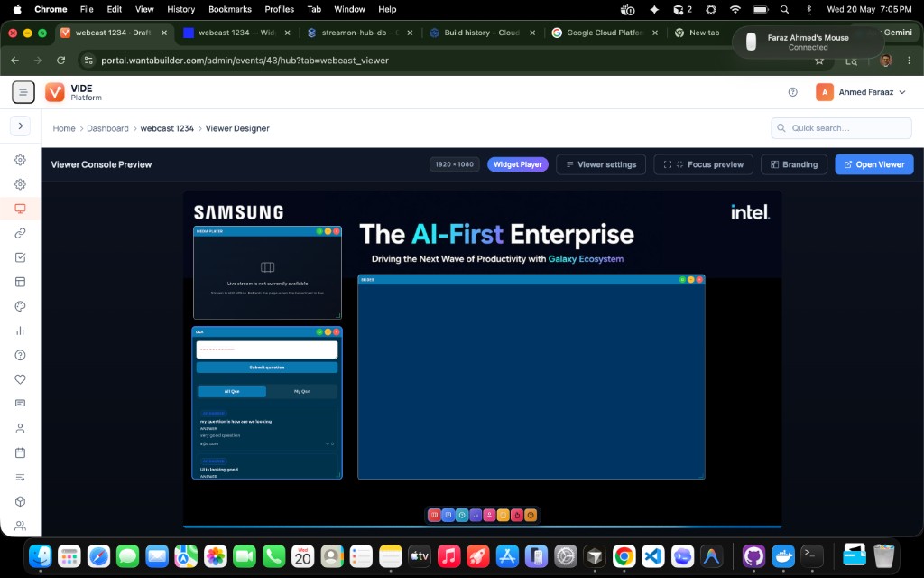Switch to webcast 1234 Widget browser tab
This screenshot has height=578, width=924.
[x=236, y=33]
